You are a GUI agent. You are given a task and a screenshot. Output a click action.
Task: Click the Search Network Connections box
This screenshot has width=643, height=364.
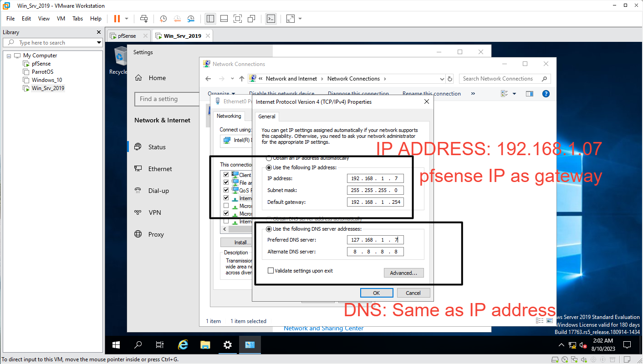[x=505, y=79]
